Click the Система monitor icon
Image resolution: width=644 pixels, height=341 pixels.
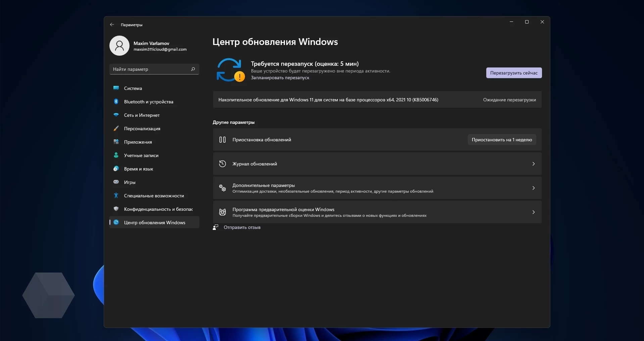point(116,88)
